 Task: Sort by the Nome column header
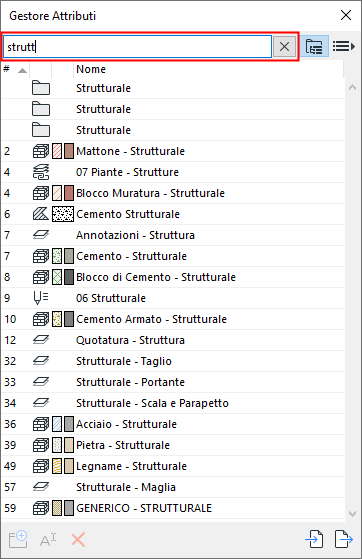click(x=209, y=69)
